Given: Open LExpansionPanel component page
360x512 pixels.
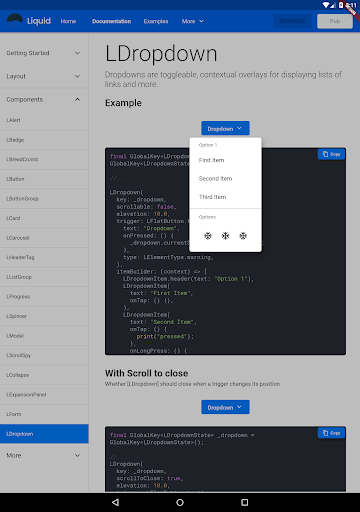Looking at the screenshot, I should point(44,395).
